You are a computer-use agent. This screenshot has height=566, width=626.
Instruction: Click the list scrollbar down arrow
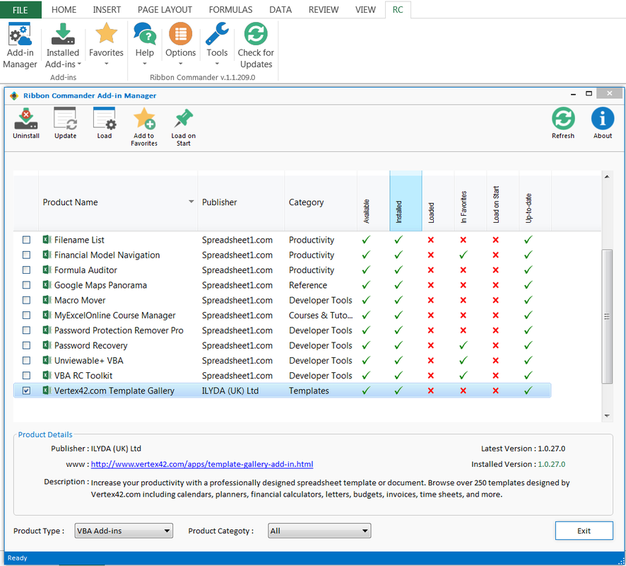(x=607, y=416)
